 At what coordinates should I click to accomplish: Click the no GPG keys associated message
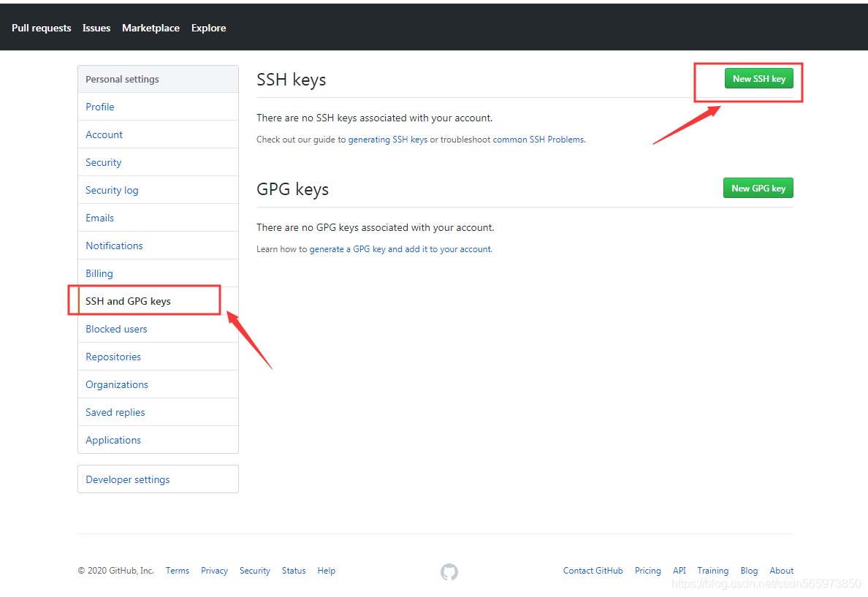tap(376, 227)
